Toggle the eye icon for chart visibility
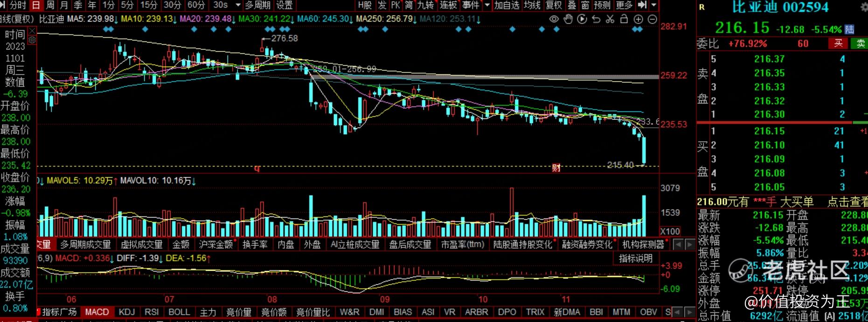 coord(554,19)
